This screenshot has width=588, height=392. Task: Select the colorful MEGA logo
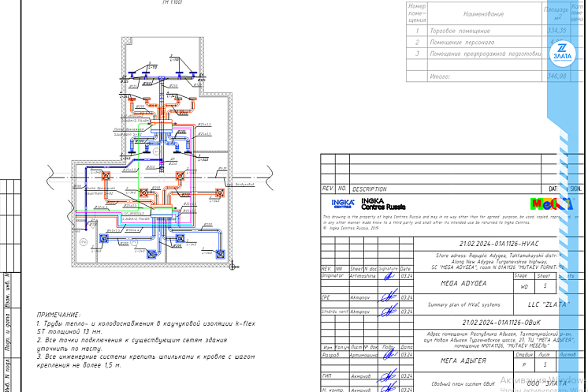pos(560,204)
